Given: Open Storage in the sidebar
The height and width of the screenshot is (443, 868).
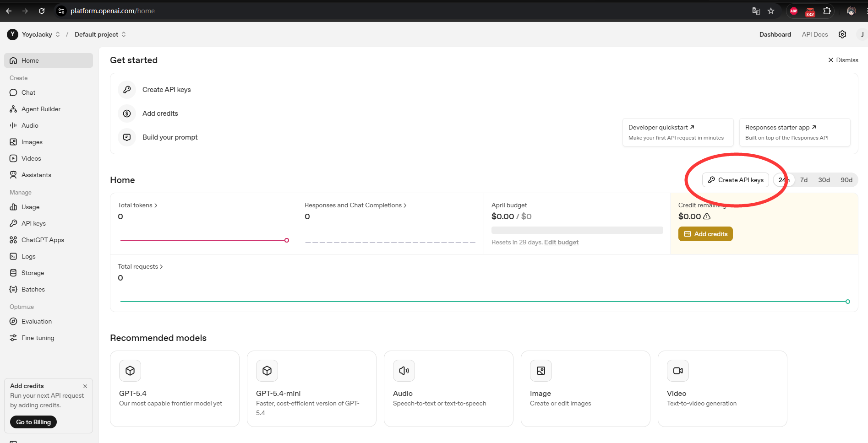Looking at the screenshot, I should point(49,273).
